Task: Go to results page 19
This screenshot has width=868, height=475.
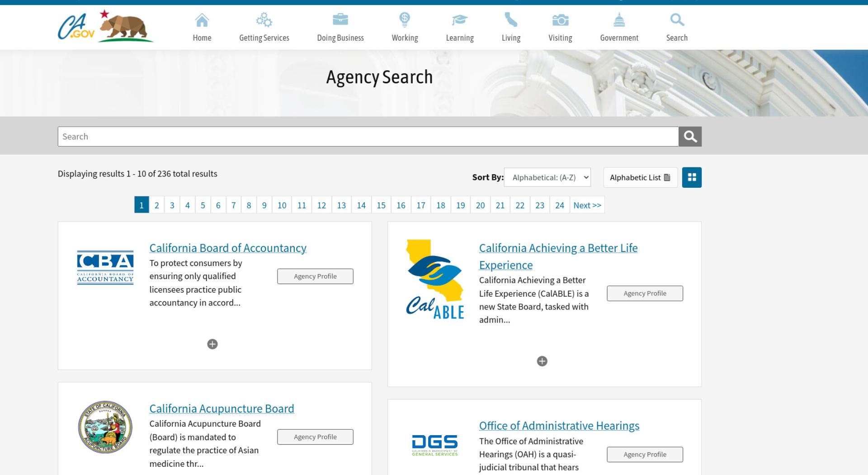Action: [x=461, y=205]
